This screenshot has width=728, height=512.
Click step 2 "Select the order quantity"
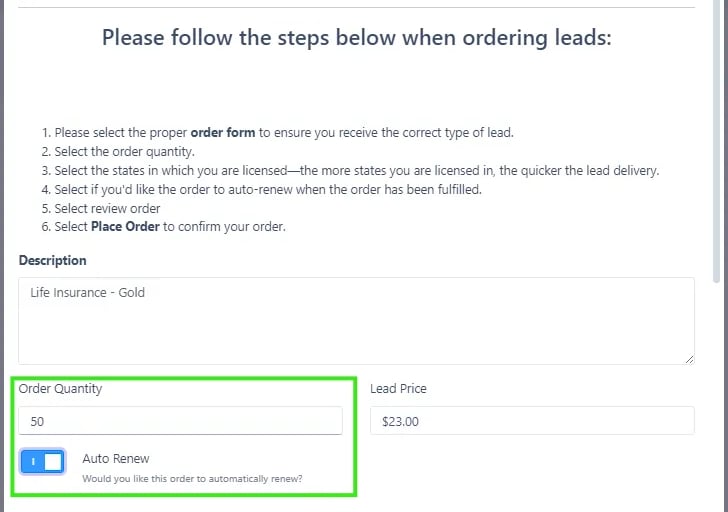pos(124,151)
